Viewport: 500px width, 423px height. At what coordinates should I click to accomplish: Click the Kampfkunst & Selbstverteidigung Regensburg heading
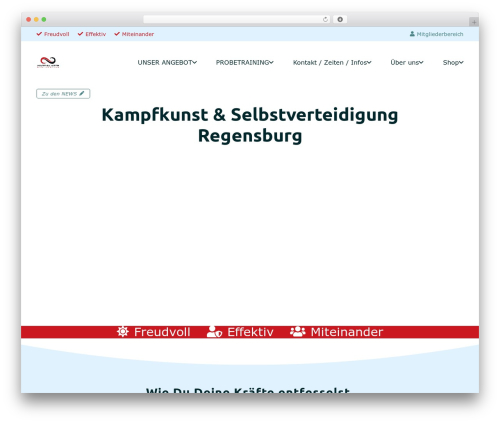tap(250, 125)
